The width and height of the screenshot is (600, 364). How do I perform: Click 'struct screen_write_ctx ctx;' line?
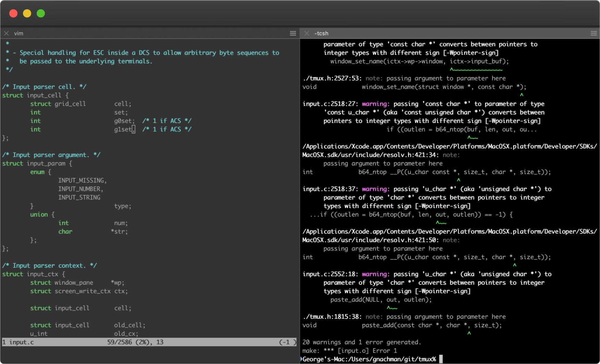[x=79, y=291]
